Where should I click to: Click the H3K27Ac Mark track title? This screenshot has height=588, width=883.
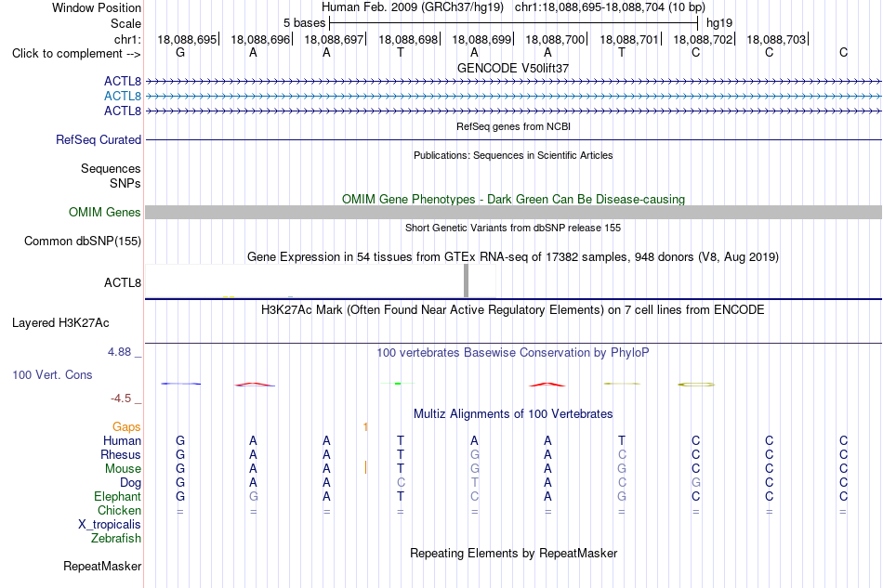tap(513, 310)
